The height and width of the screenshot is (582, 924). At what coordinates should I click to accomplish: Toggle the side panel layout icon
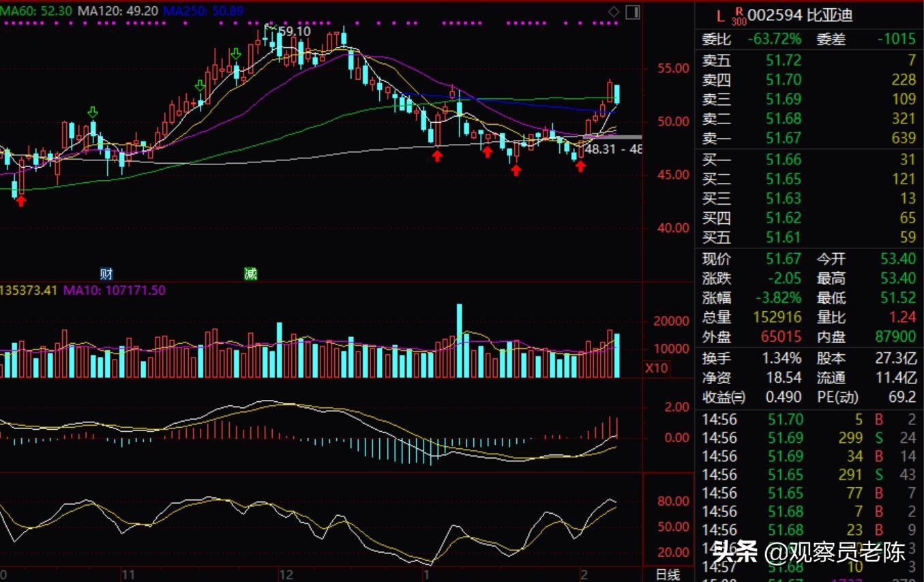click(x=632, y=12)
